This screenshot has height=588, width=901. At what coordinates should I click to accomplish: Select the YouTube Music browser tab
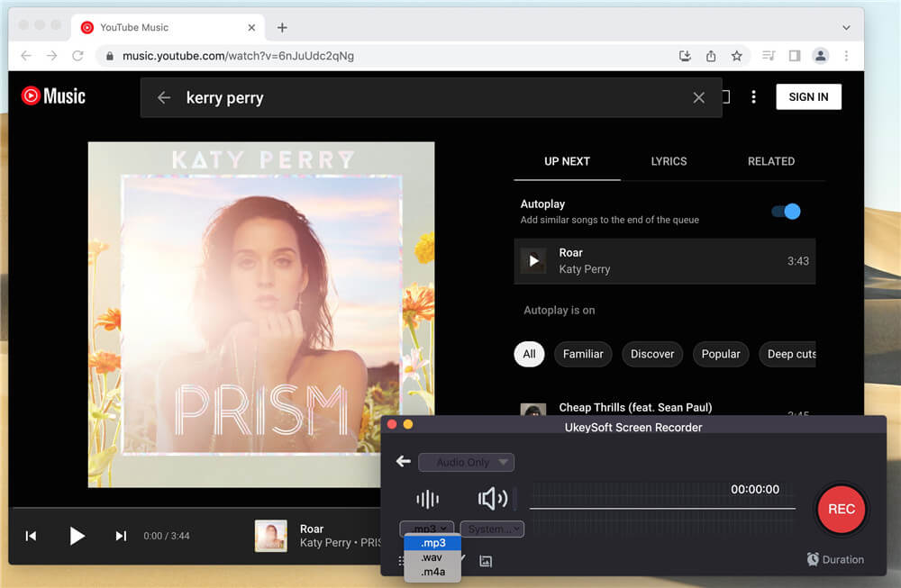(x=168, y=28)
